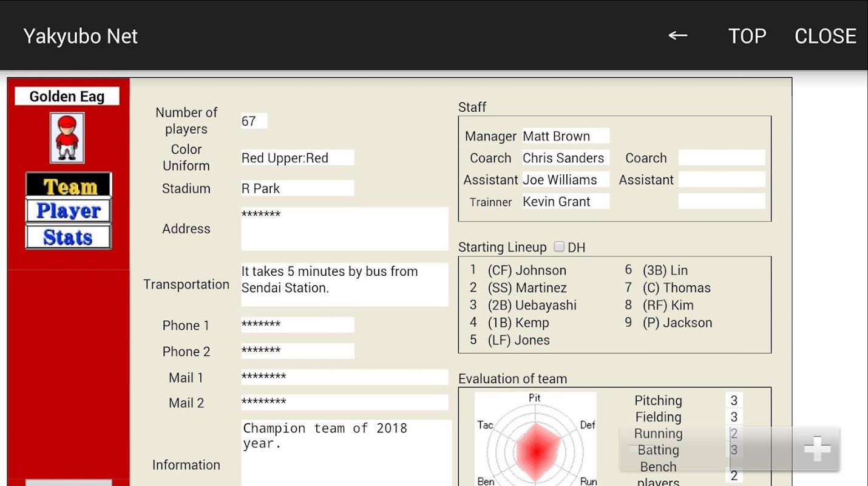Image resolution: width=868 pixels, height=486 pixels.
Task: Click the red baseball player avatar
Action: tap(67, 137)
